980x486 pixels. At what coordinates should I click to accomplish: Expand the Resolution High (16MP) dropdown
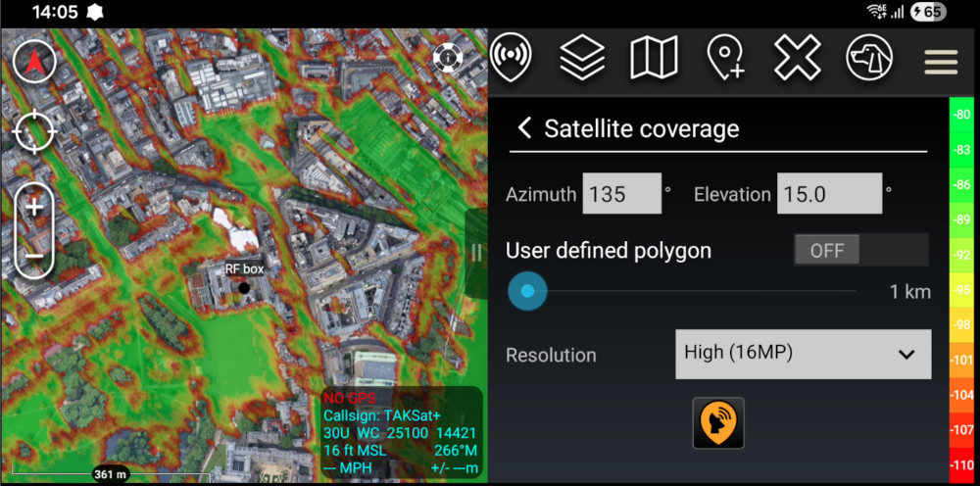[x=804, y=354]
